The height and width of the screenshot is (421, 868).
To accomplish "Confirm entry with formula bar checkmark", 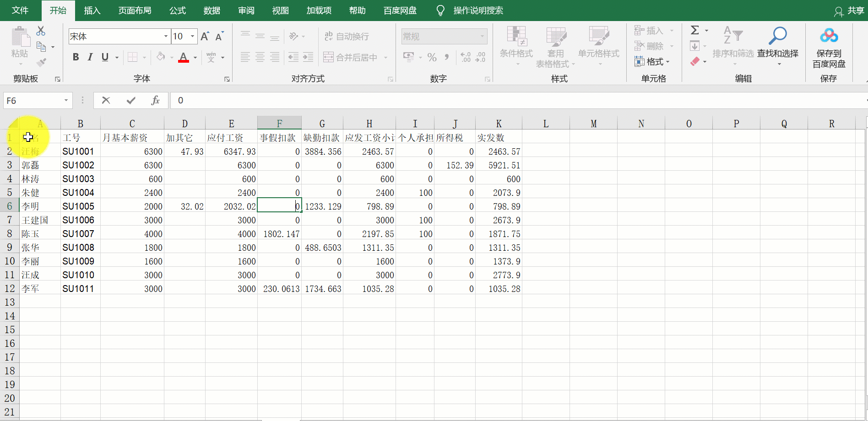I will 131,100.
